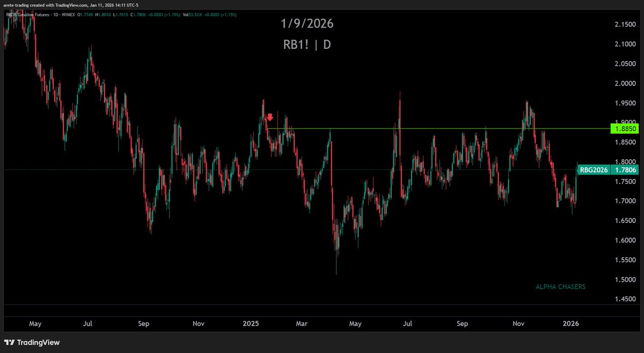Click the Nov label next to 2025

click(x=198, y=324)
